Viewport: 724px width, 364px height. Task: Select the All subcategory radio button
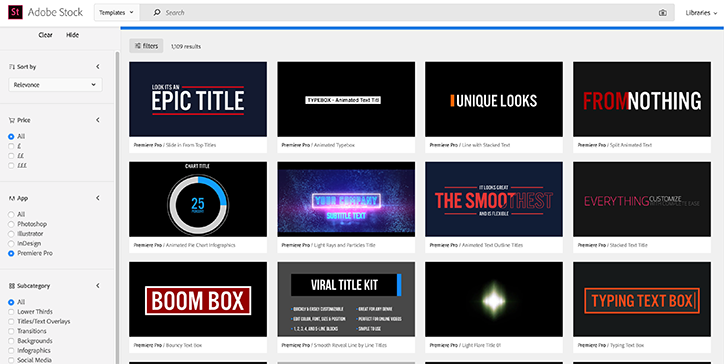pos(11,303)
